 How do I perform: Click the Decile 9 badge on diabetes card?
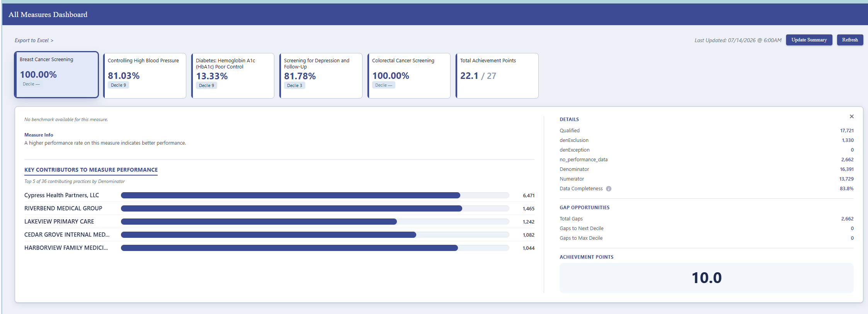point(206,85)
